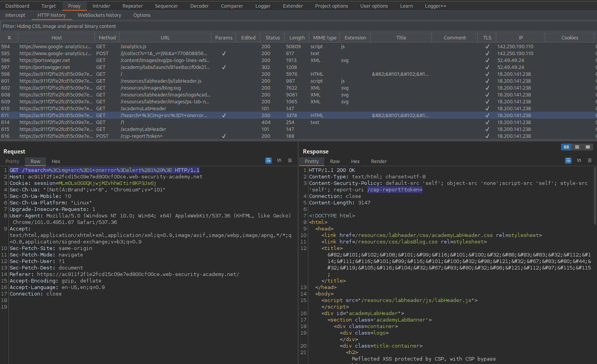597x364 pixels.
Task: Sort history by Method column
Action: coord(107,38)
